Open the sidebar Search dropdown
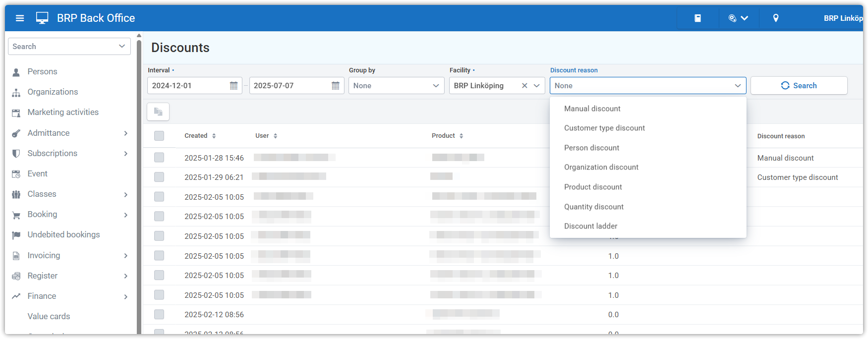Image resolution: width=868 pixels, height=339 pixels. point(69,47)
